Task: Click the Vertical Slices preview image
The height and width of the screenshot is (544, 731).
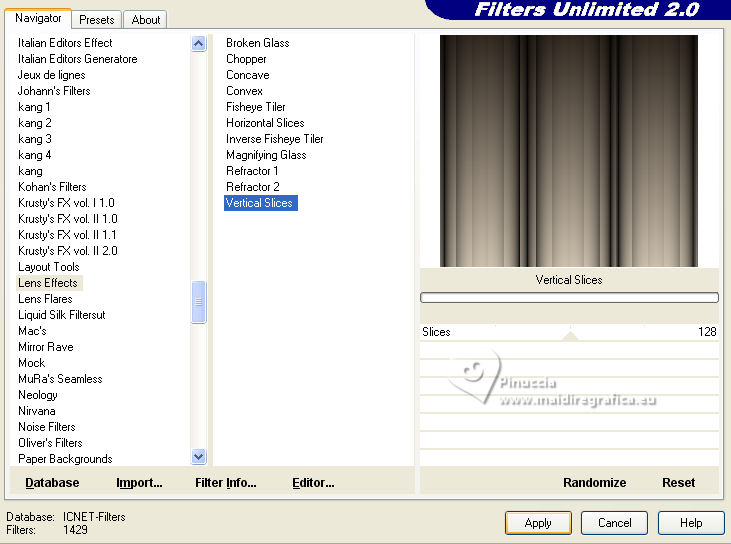Action: point(569,151)
